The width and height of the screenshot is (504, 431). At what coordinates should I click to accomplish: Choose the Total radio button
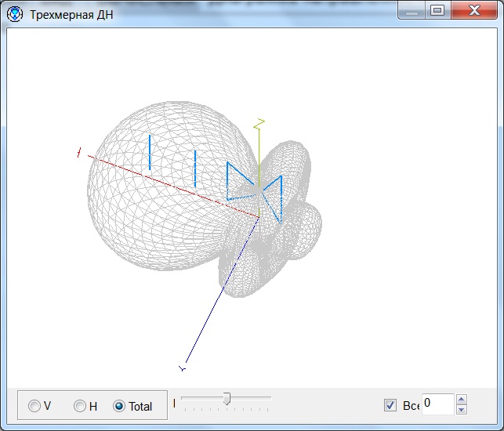[x=119, y=406]
